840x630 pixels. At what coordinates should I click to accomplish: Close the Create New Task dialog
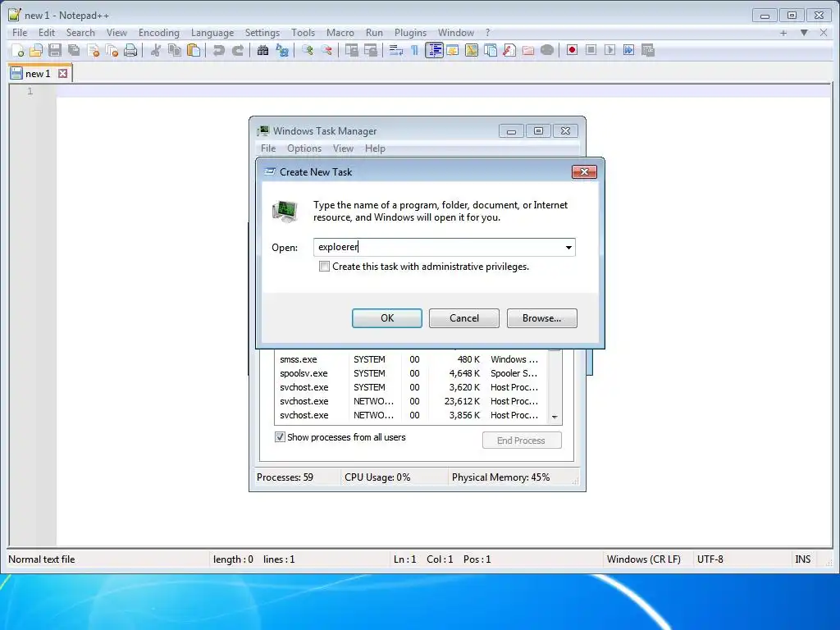(584, 172)
